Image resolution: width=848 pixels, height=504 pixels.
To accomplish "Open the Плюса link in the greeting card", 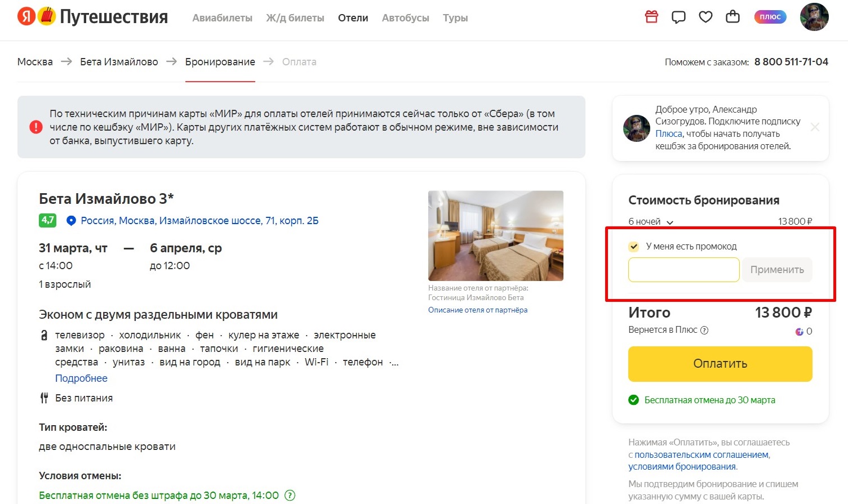I will [669, 134].
